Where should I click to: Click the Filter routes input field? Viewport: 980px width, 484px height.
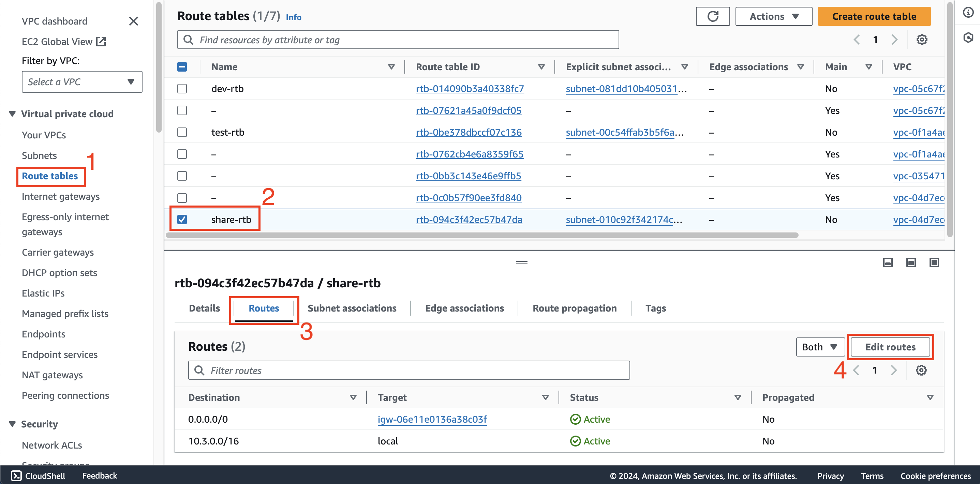[x=409, y=370]
